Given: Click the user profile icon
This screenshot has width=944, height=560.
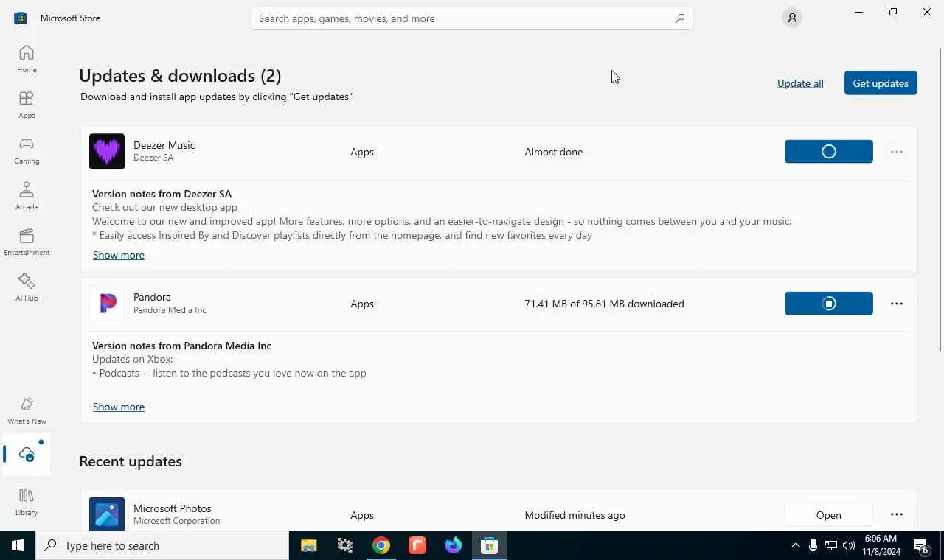Looking at the screenshot, I should tap(792, 18).
